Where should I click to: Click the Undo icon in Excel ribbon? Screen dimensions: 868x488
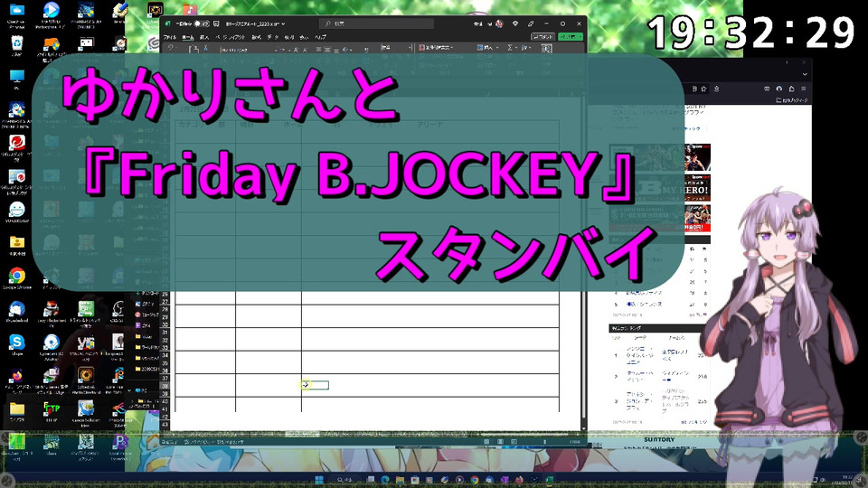point(171,48)
